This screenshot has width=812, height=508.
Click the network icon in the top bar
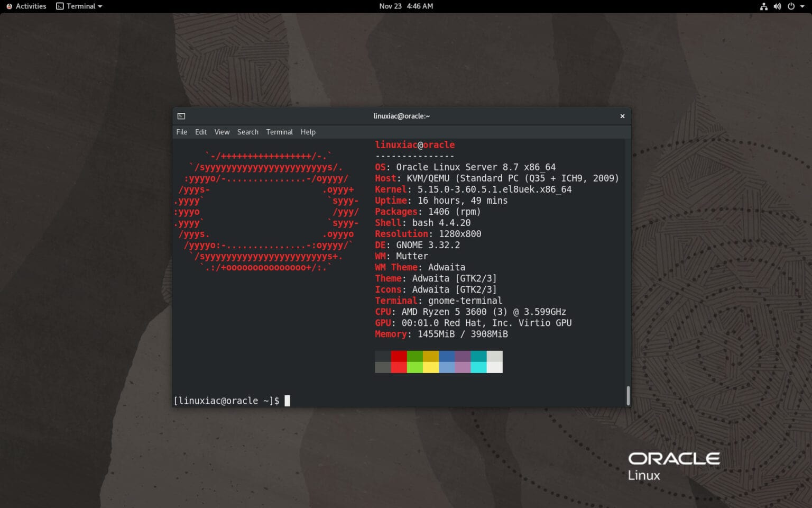(763, 6)
